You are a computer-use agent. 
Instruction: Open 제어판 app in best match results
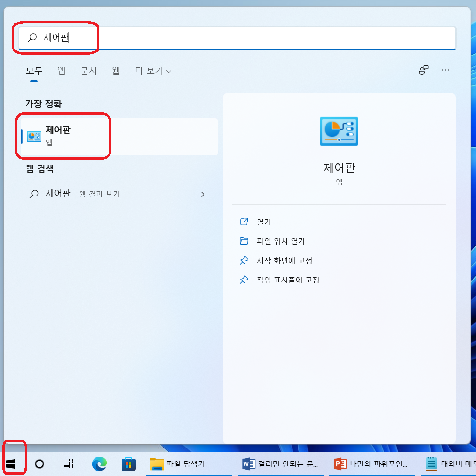point(119,137)
